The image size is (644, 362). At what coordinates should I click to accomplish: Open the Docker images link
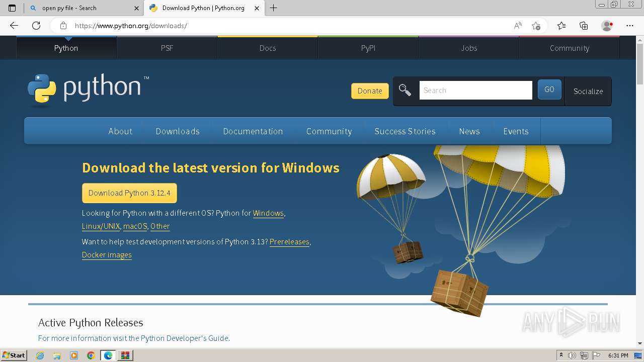click(x=107, y=255)
